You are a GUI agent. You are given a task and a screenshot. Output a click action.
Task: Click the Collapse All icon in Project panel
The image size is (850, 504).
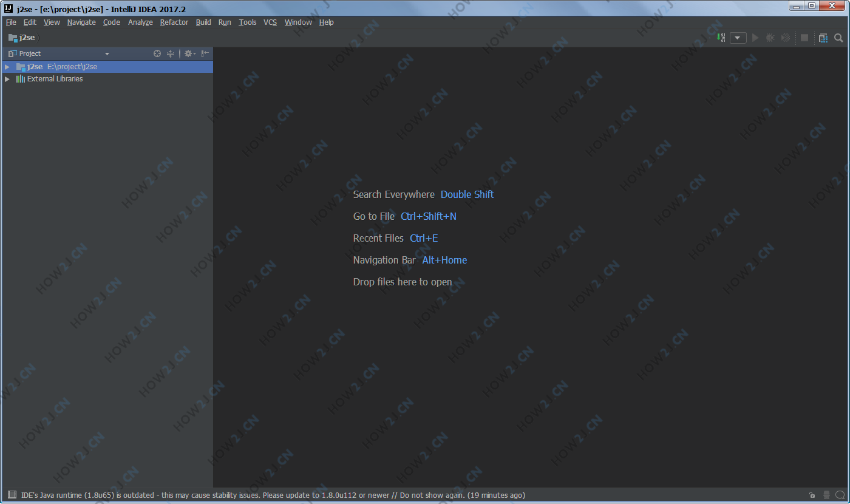(171, 53)
